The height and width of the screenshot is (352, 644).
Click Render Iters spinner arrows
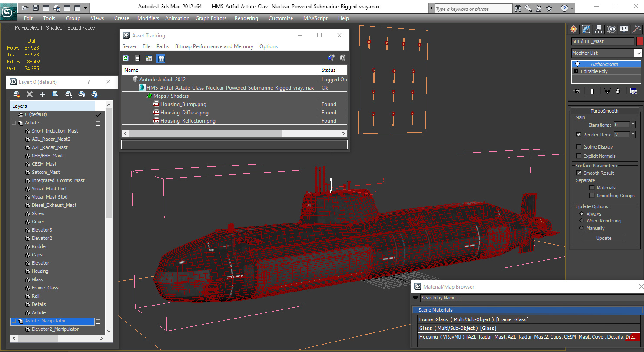click(x=633, y=135)
